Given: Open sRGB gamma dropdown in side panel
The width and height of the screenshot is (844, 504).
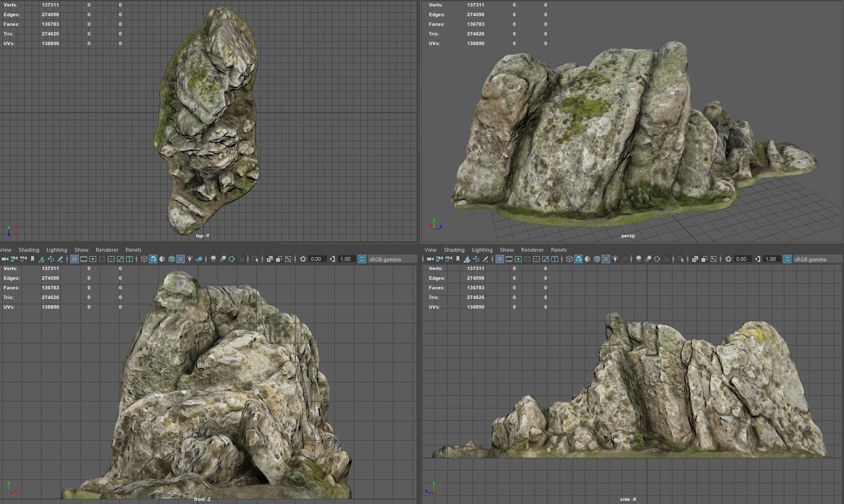Looking at the screenshot, I should (817, 259).
